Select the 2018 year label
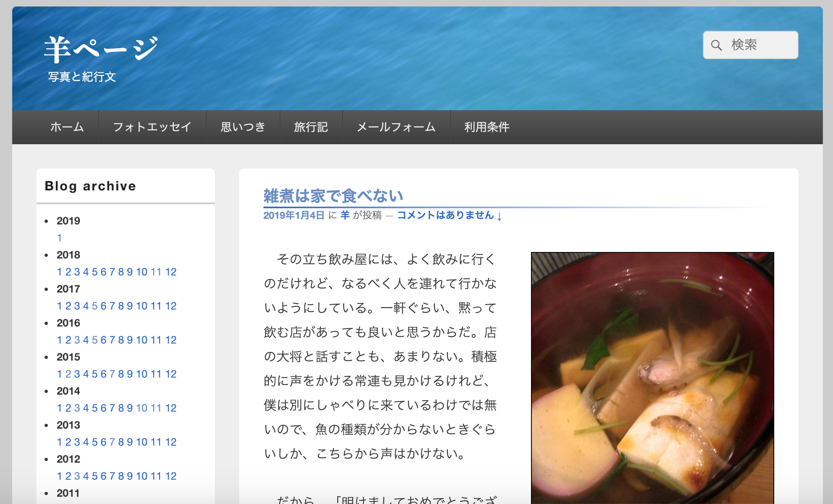This screenshot has height=504, width=833. click(69, 255)
